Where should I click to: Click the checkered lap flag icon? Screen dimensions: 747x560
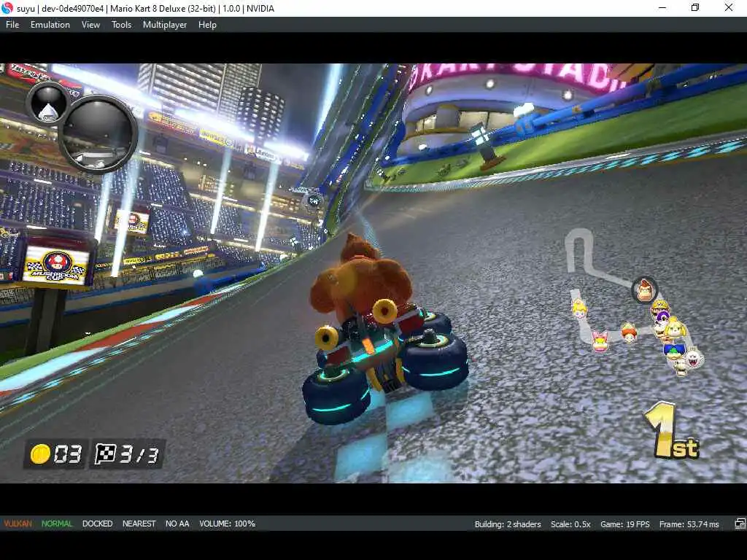coord(105,454)
